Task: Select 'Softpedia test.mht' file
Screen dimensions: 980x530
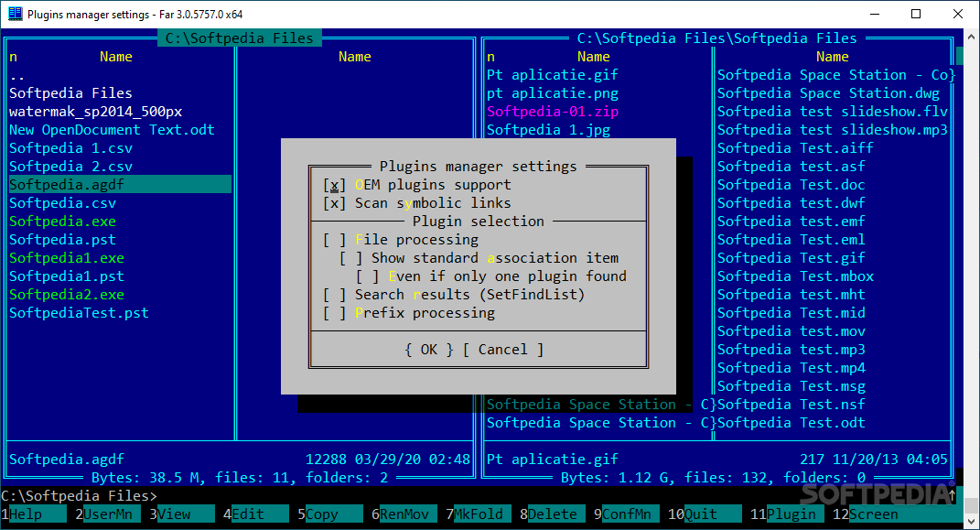Action: [x=792, y=295]
